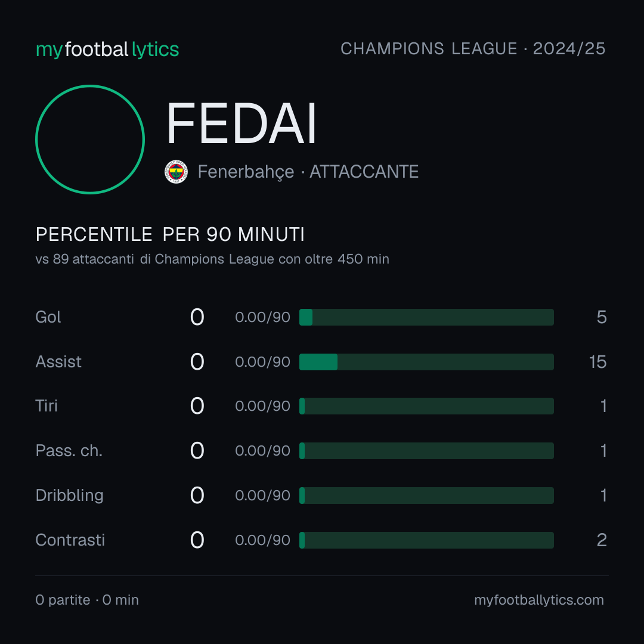Click the FEDAI player name
Screen dimensions: 644x644
241,124
